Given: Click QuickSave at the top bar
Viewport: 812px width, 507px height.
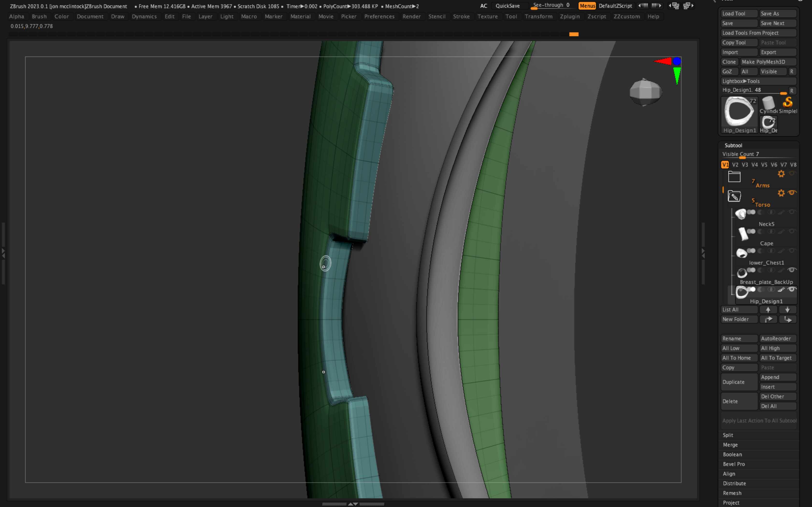Looking at the screenshot, I should coord(508,5).
